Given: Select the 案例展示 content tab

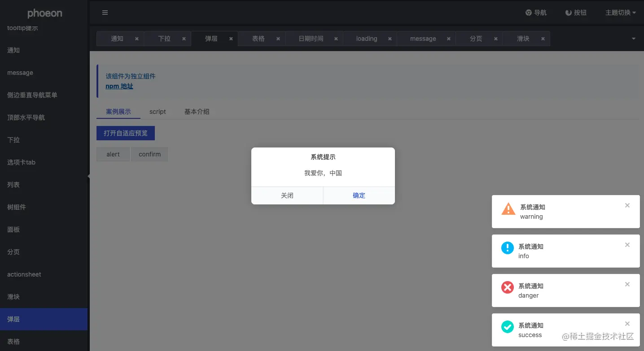Looking at the screenshot, I should click(x=118, y=112).
